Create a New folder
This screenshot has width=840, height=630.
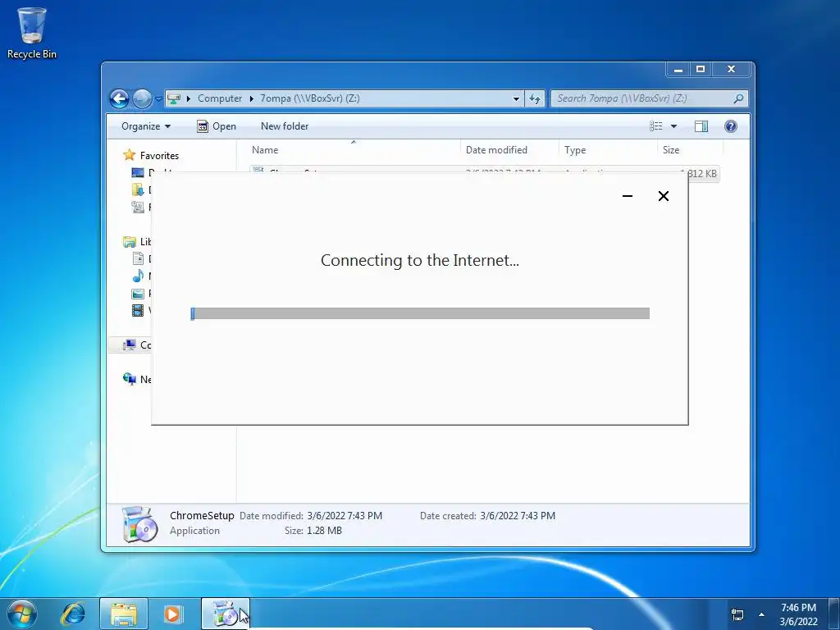click(285, 126)
